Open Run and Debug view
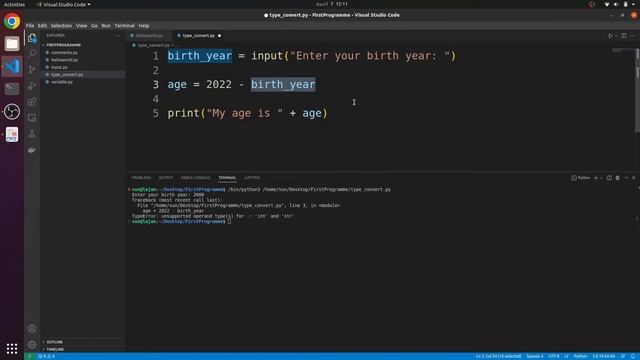640x360 pixels. pyautogui.click(x=32, y=85)
